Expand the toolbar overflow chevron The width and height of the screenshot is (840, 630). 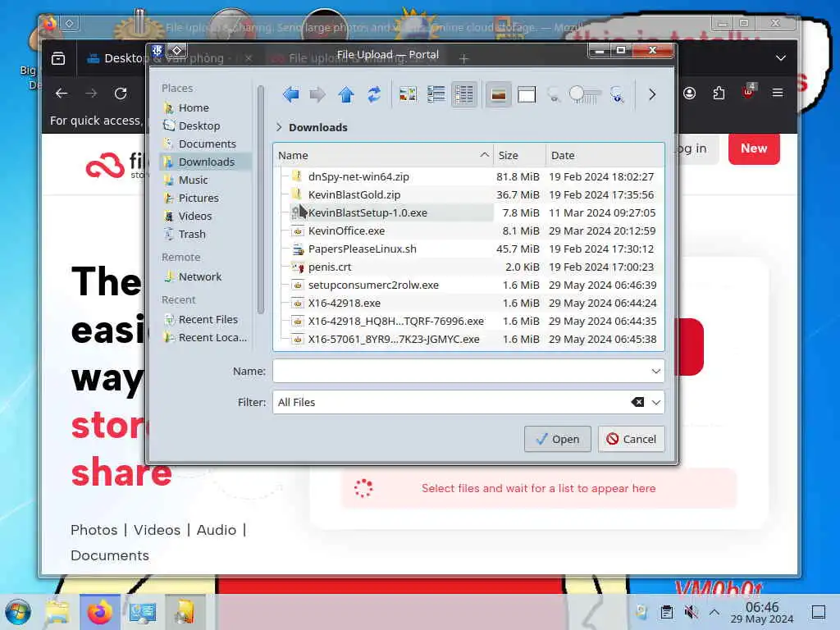652,95
